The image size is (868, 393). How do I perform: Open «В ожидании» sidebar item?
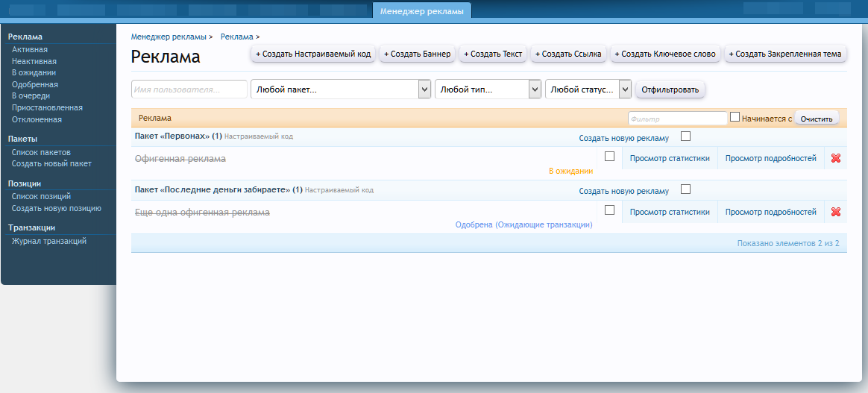[34, 72]
